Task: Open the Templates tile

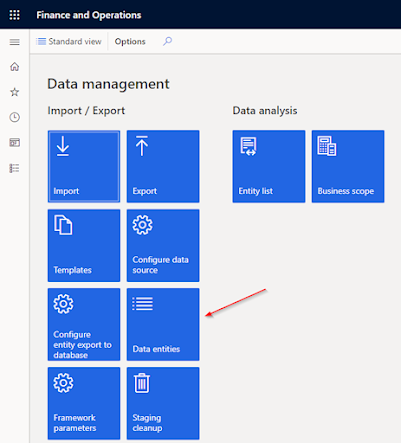Action: [84, 245]
